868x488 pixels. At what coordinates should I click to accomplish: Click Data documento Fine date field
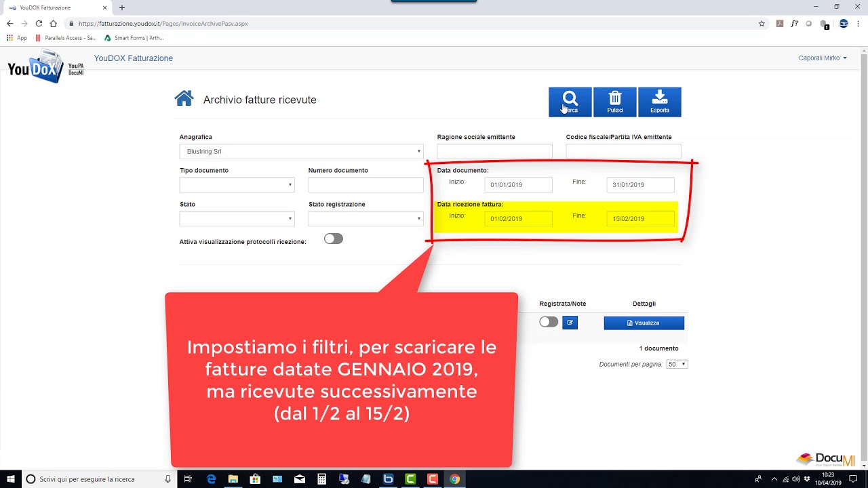[641, 184]
